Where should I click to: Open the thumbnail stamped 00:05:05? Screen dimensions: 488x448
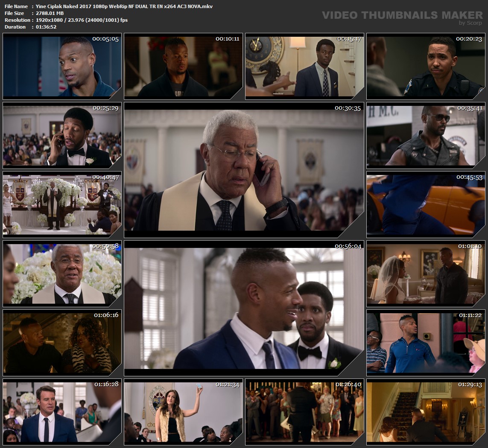(62, 66)
